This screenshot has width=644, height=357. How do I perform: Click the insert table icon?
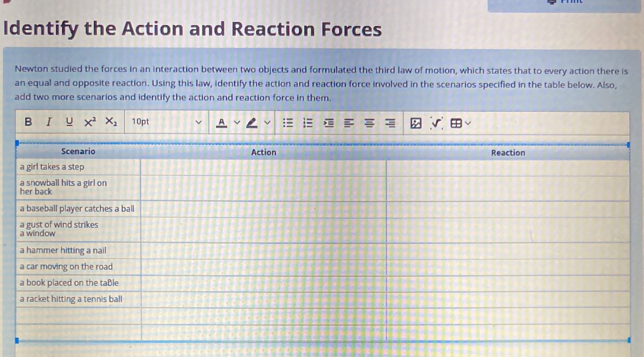tap(456, 123)
